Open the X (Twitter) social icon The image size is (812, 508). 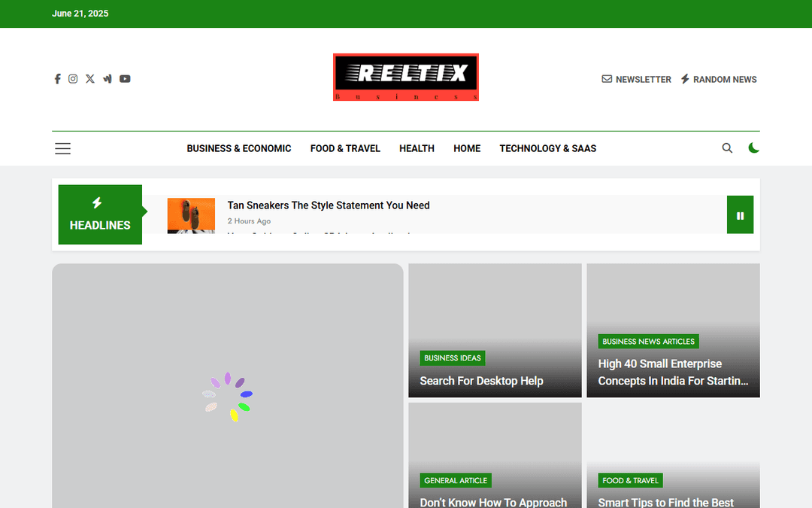coord(90,79)
